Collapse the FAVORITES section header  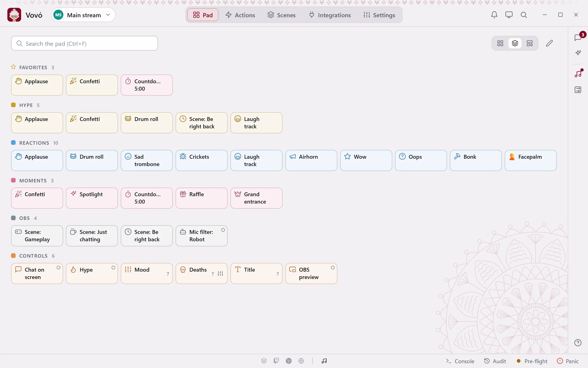click(33, 67)
